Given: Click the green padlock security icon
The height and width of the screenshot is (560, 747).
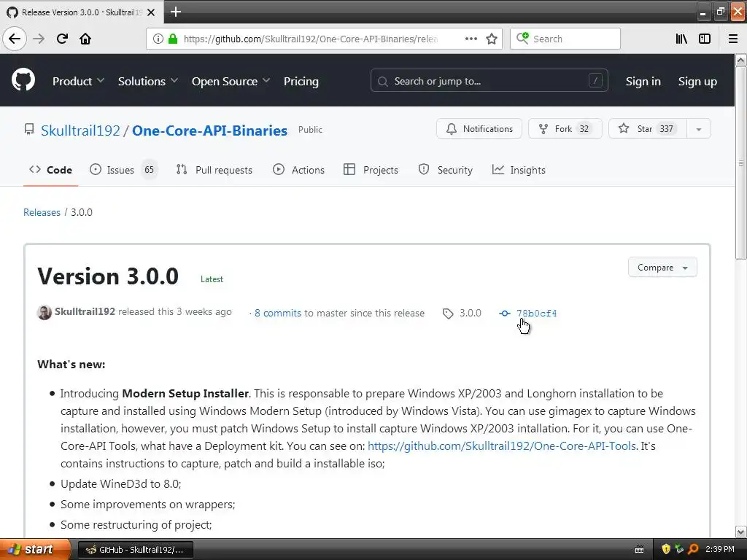Looking at the screenshot, I should point(173,39).
